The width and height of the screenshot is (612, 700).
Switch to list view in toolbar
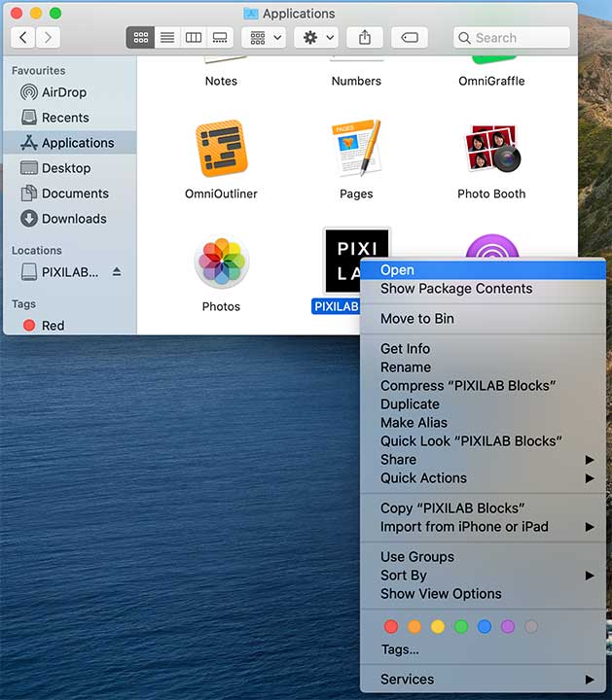(167, 38)
